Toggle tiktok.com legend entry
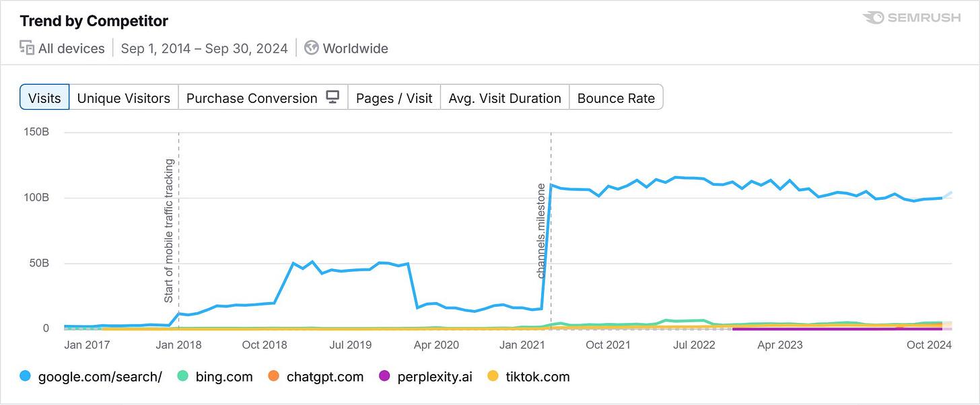Screen dimensions: 980x405 tap(493, 377)
